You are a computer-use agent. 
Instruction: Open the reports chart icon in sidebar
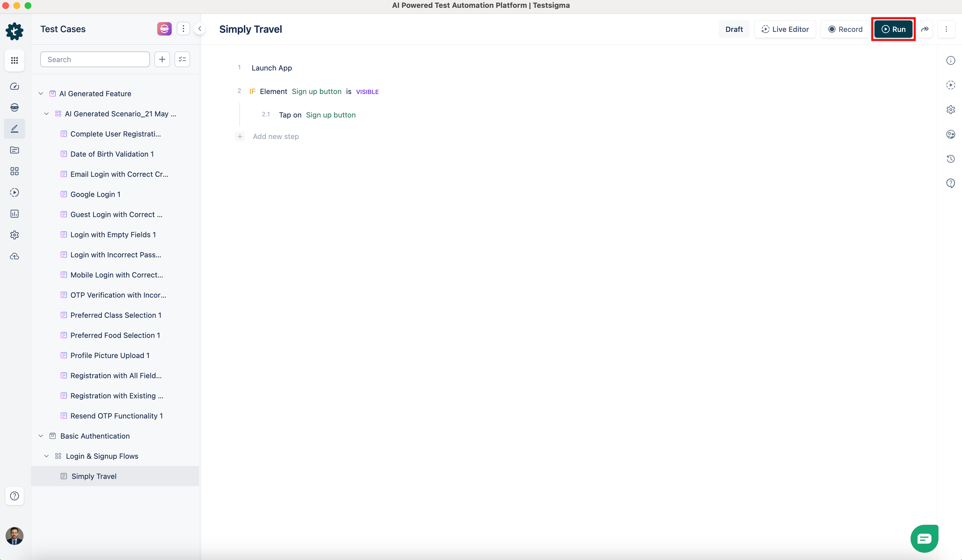[x=15, y=214]
